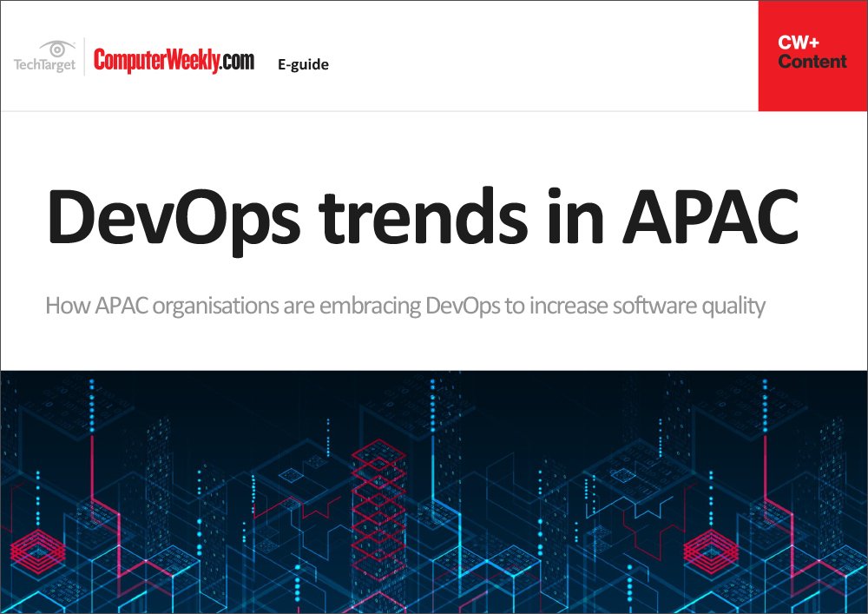Click the red CW+ Content badge
Screen dimensions: 868x614
pos(812,56)
